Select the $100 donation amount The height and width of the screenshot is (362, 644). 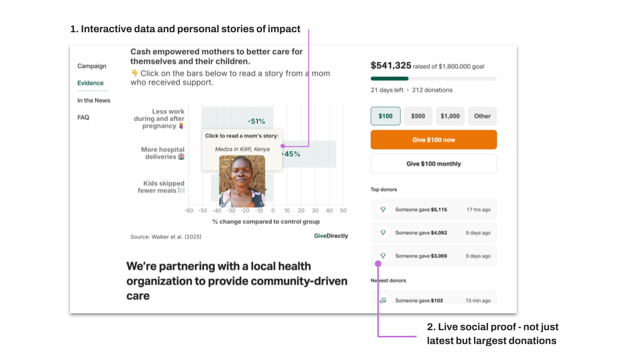(385, 116)
